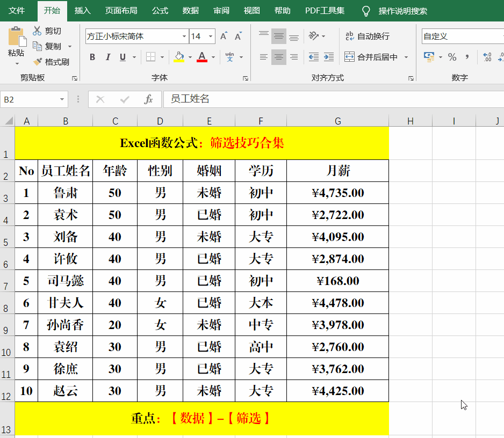504x438 pixels.
Task: Align cell text right
Action: pos(294,57)
